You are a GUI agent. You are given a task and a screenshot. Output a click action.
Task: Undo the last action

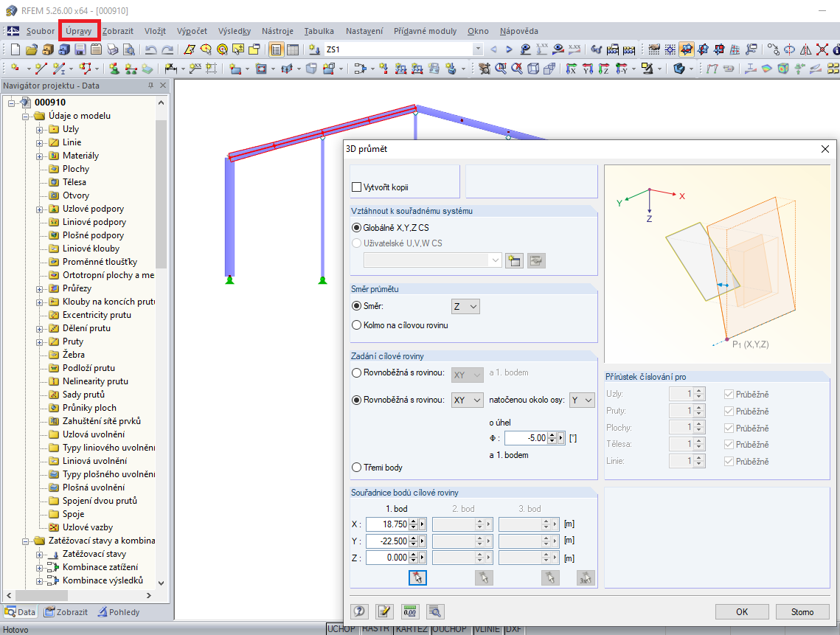click(151, 50)
